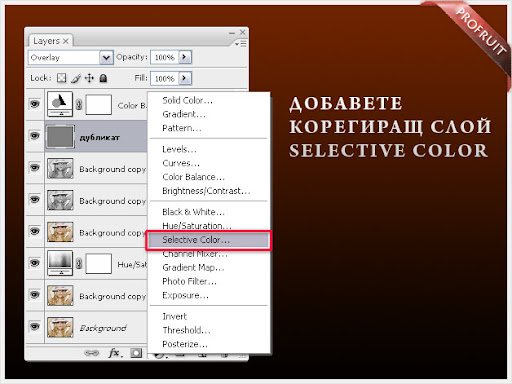This screenshot has width=512, height=384.
Task: Hide the Background copy layer directly below Hue/Sat
Action: (x=35, y=295)
